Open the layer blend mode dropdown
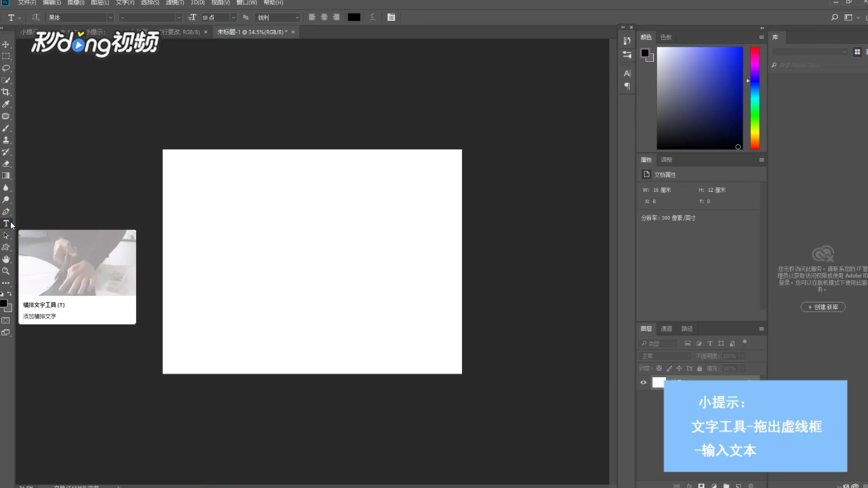The width and height of the screenshot is (868, 488). click(x=665, y=356)
